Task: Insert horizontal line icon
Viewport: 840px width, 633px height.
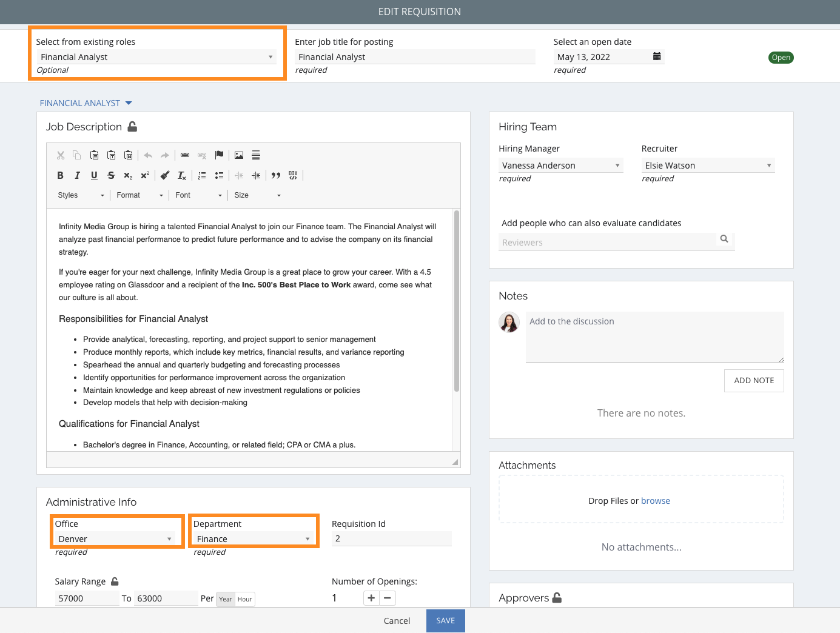Action: click(x=256, y=155)
